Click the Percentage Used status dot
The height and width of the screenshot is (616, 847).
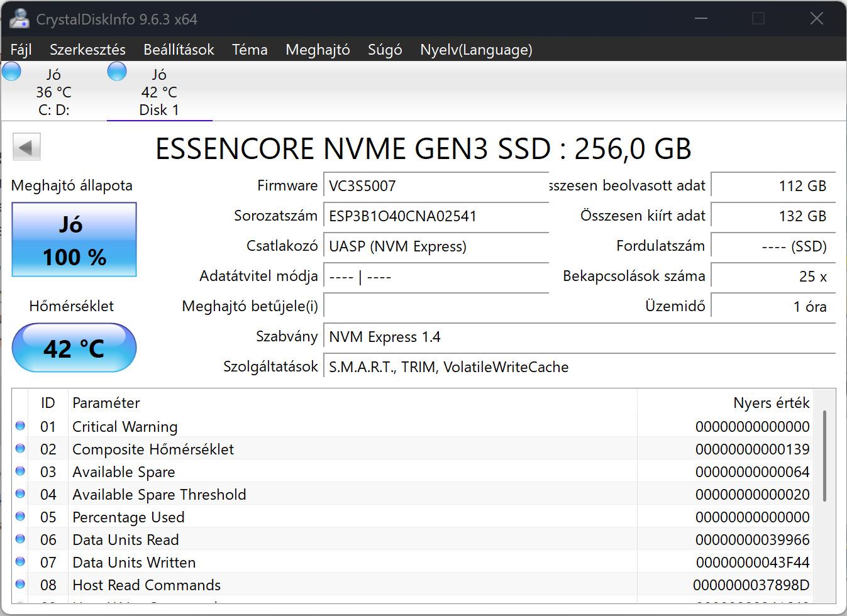tap(20, 517)
